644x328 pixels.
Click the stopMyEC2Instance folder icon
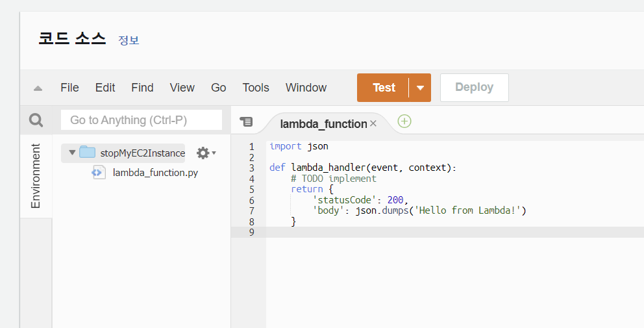click(88, 152)
